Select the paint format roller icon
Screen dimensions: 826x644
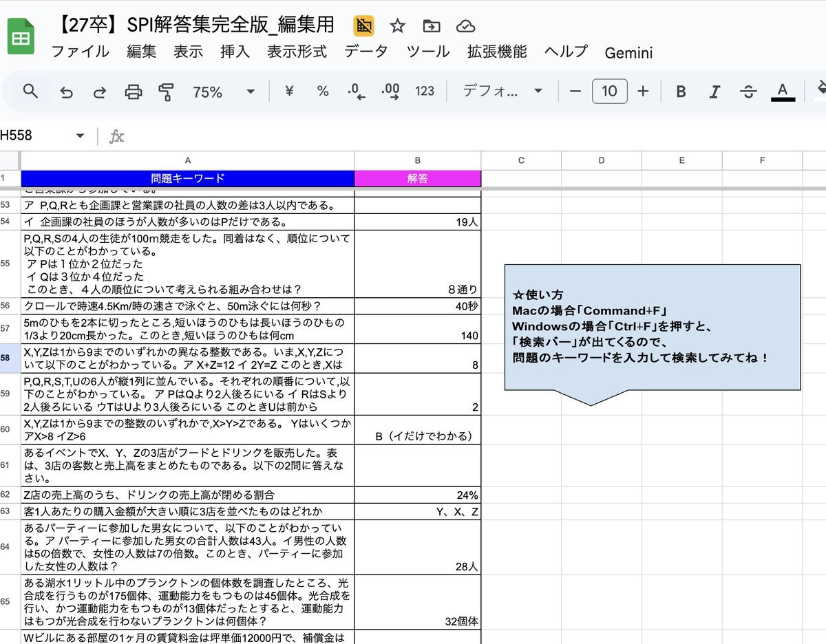(x=167, y=92)
